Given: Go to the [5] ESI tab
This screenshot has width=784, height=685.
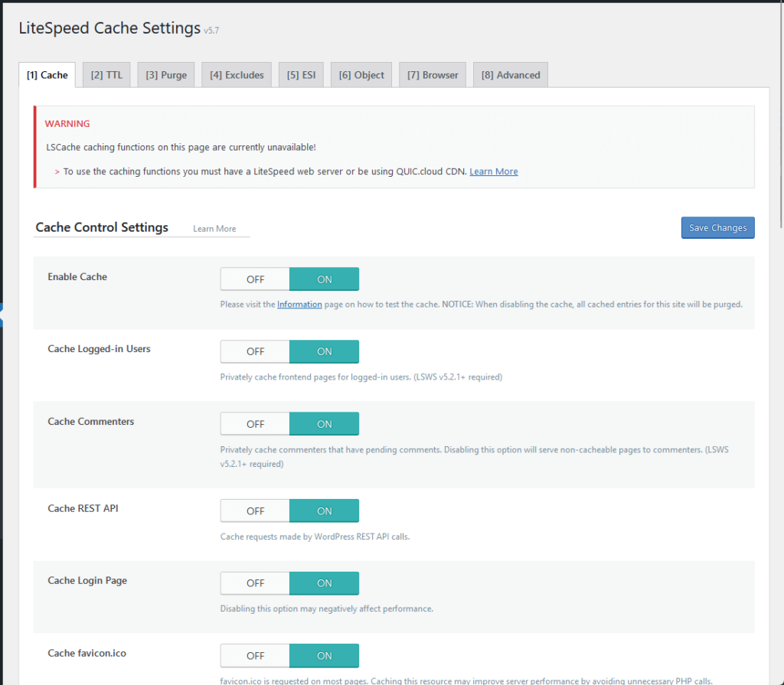Looking at the screenshot, I should coord(301,75).
